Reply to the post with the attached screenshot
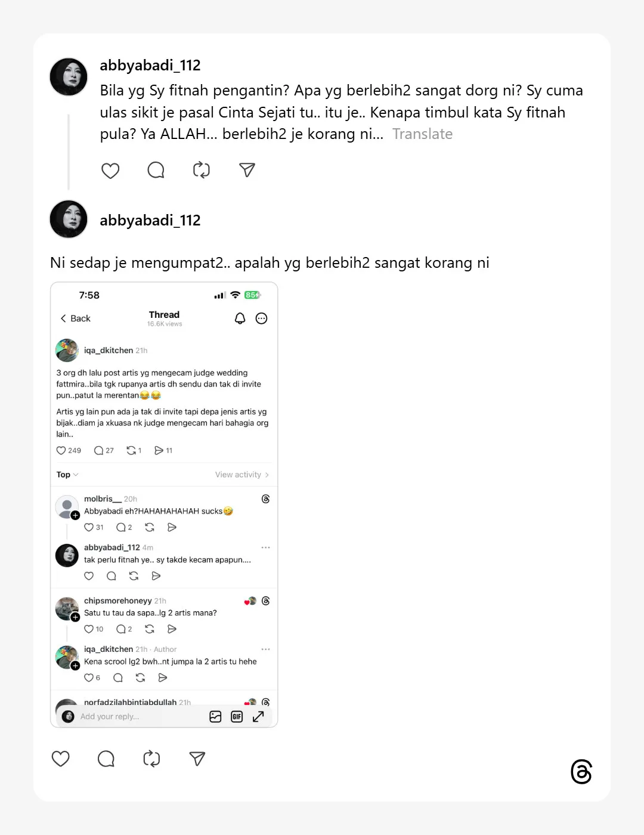The width and height of the screenshot is (644, 835). coord(106,759)
